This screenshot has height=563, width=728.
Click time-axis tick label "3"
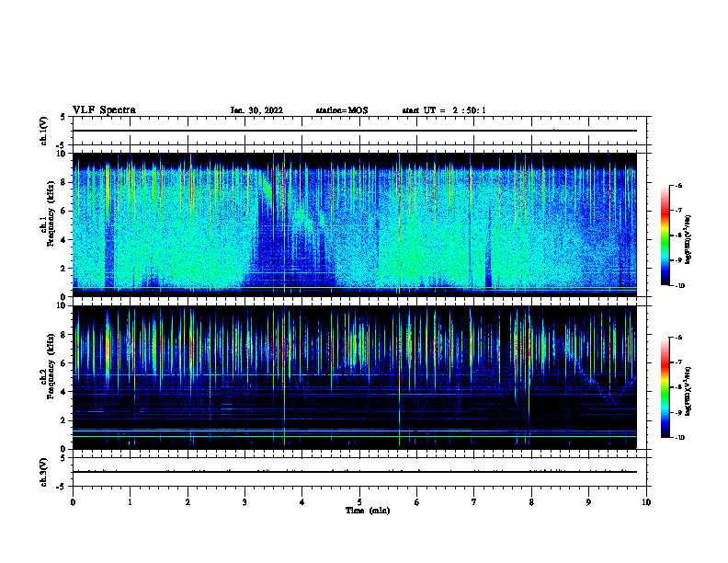(245, 502)
